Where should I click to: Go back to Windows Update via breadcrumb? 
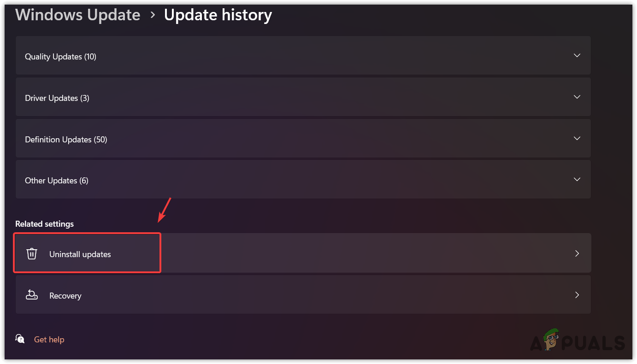77,15
